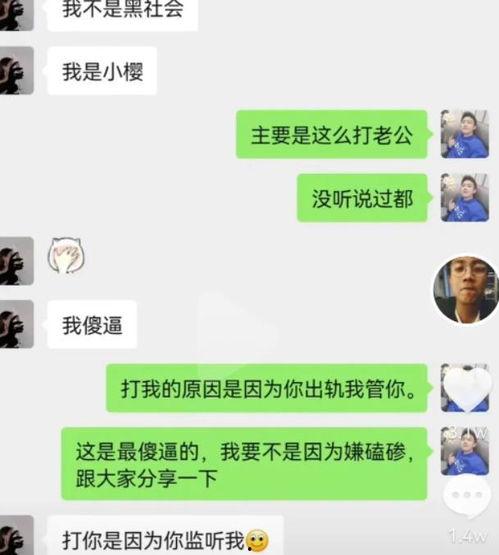Tap left avatar next to 打你是因为你监听我
The height and width of the screenshot is (555, 499).
[17, 535]
